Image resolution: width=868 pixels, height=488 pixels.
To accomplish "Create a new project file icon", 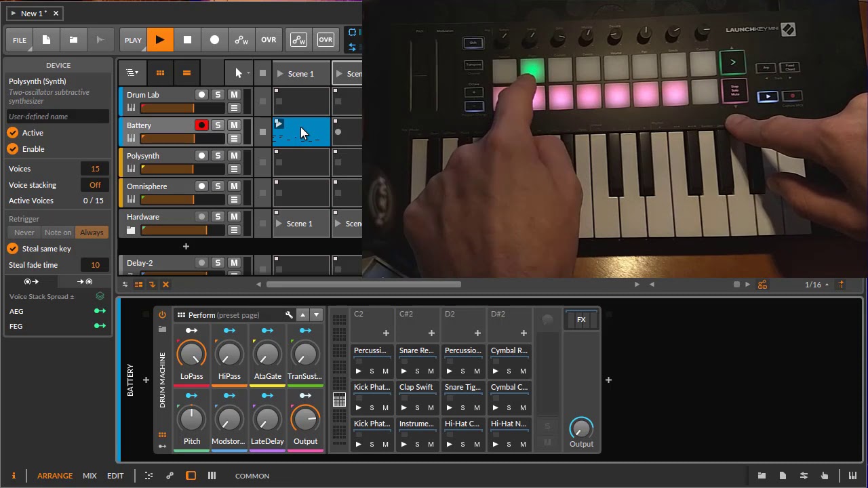I will tap(47, 40).
